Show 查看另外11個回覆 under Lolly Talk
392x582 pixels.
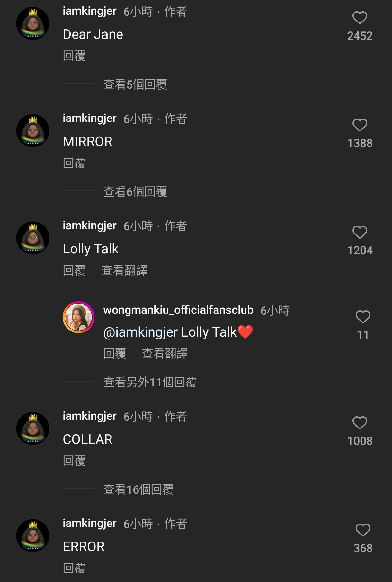(150, 382)
